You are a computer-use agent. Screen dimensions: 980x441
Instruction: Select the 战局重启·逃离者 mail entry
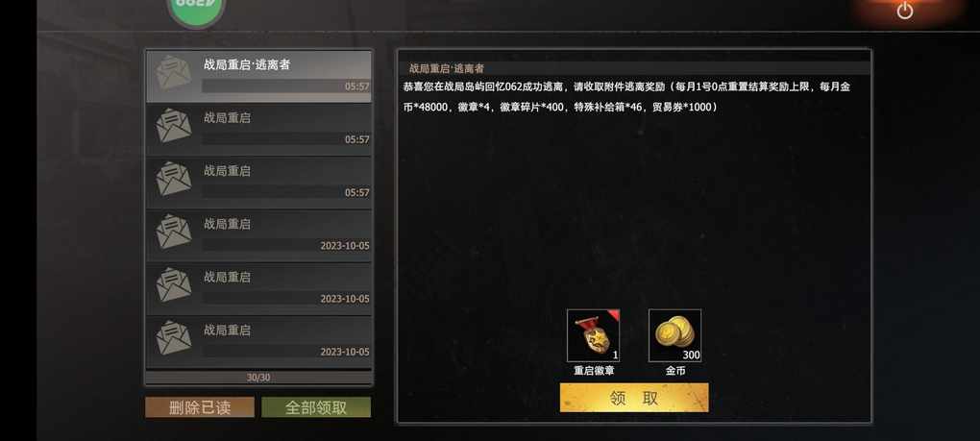258,76
